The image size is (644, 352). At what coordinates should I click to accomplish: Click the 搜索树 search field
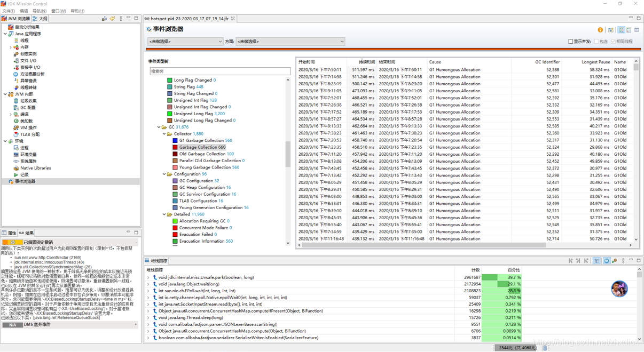[x=219, y=71]
